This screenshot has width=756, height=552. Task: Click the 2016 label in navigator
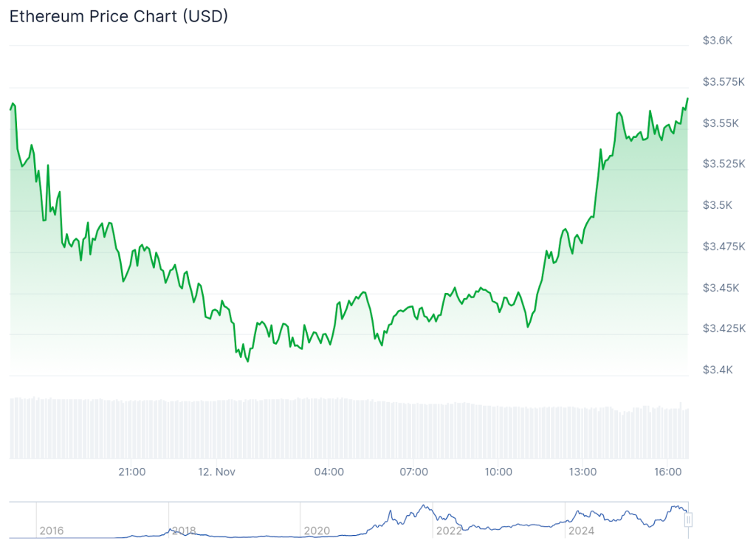tap(52, 531)
